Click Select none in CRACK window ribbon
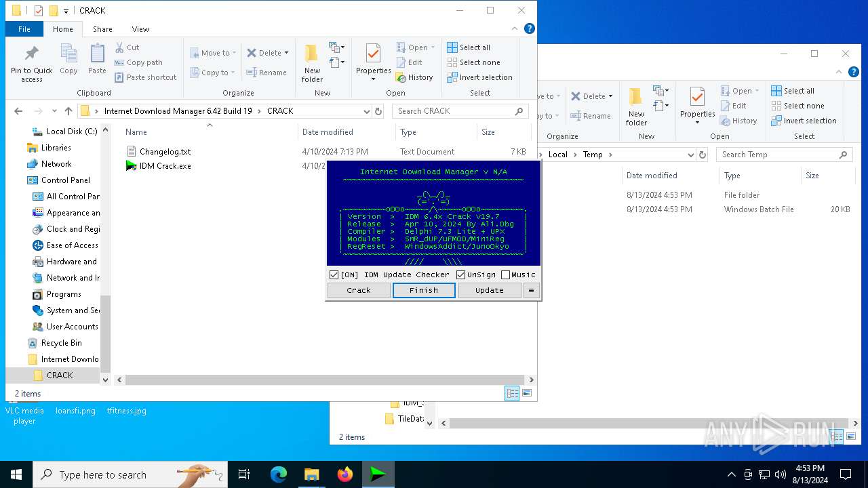This screenshot has width=868, height=488. (473, 62)
